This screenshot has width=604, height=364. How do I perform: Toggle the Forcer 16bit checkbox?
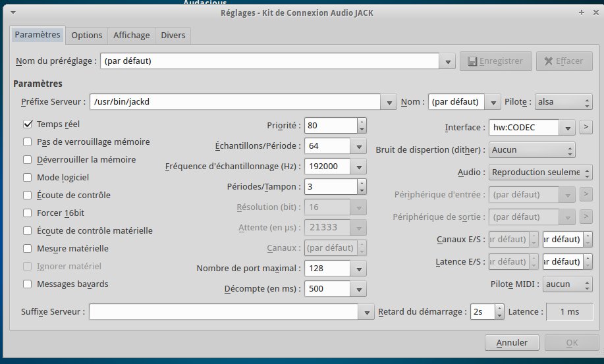click(x=28, y=213)
